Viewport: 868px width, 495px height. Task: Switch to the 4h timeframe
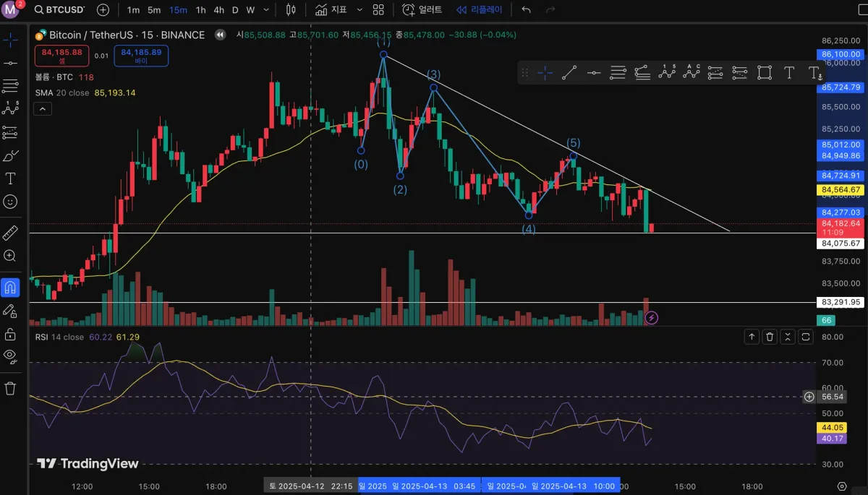point(218,10)
